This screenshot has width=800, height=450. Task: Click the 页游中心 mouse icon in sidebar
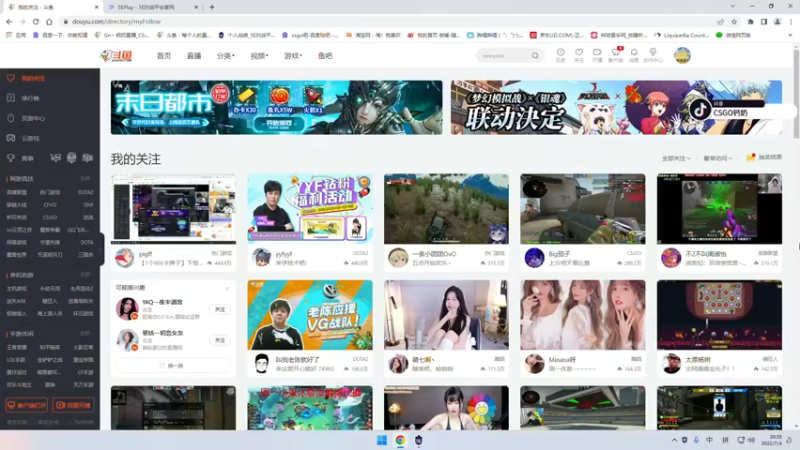point(11,118)
